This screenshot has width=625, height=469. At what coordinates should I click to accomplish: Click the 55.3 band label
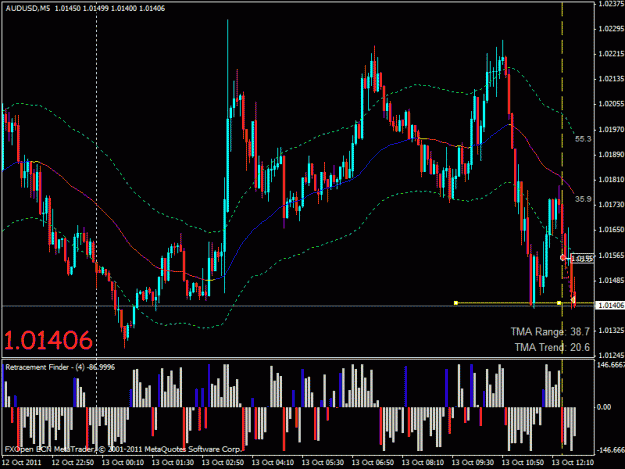583,139
